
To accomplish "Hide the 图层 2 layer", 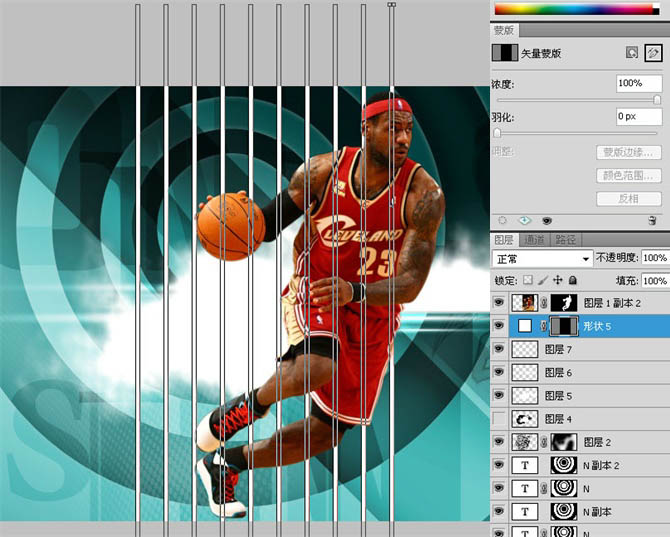I will tap(499, 442).
